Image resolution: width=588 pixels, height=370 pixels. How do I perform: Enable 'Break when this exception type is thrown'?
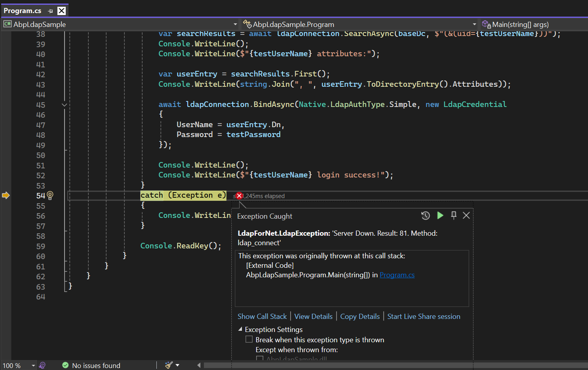point(249,339)
